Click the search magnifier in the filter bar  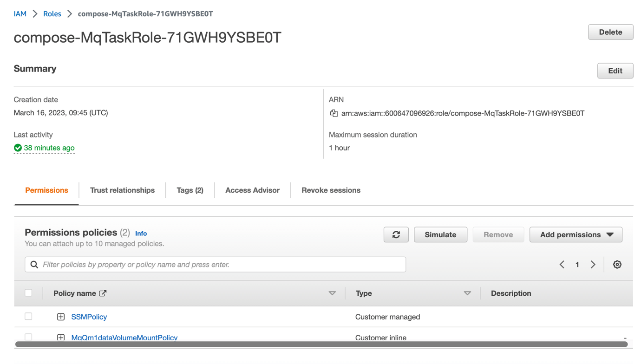pos(34,264)
